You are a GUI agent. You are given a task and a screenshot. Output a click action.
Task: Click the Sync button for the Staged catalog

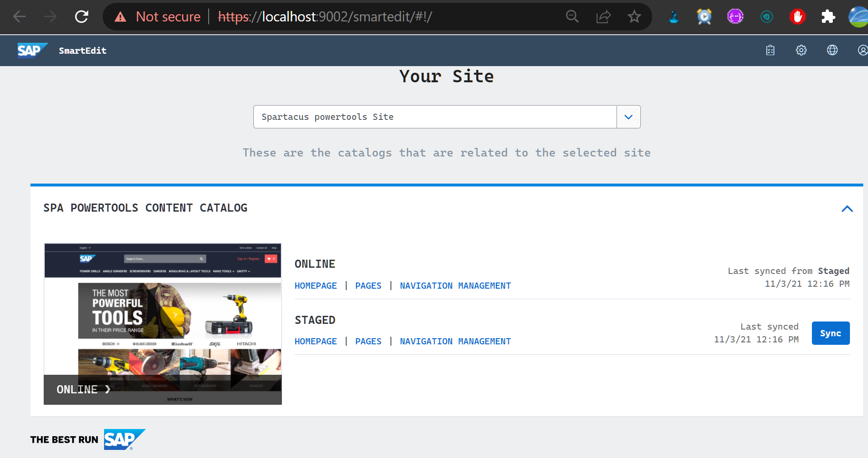[830, 333]
